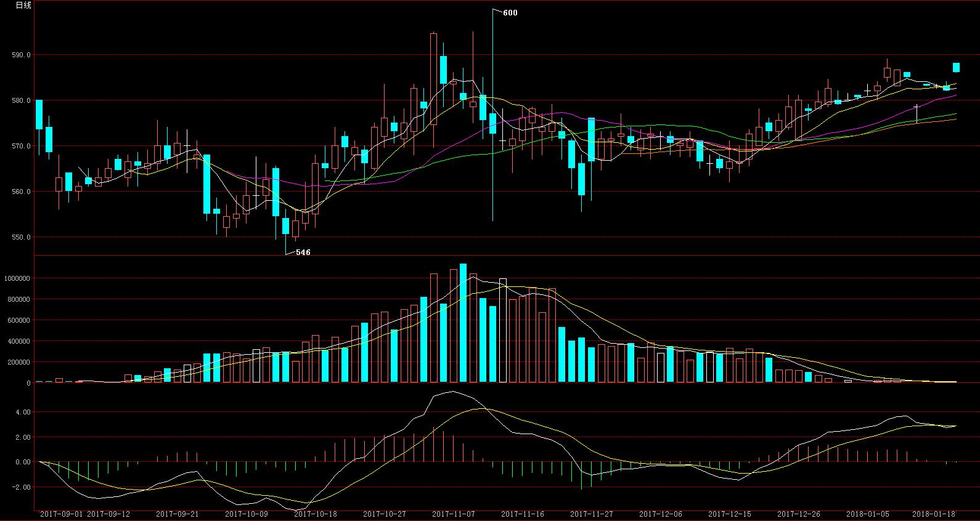
Task: Click date label 2017-09-21
Action: click(x=178, y=514)
